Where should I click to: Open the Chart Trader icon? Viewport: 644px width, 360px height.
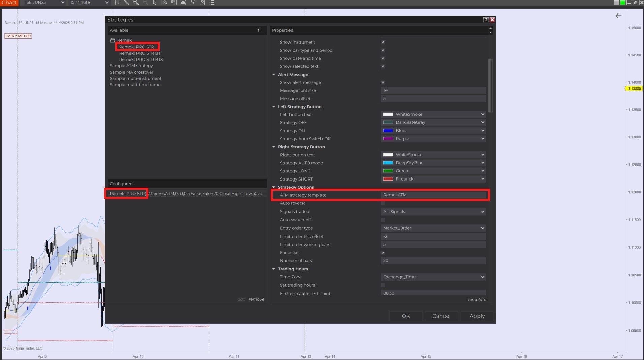[x=174, y=3]
